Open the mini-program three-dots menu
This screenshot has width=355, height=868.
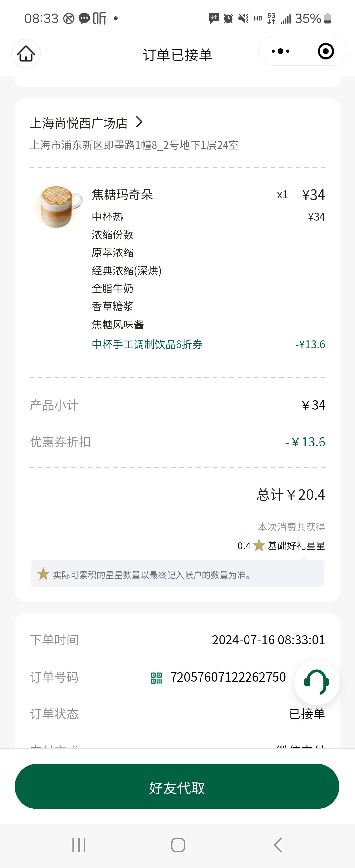click(281, 51)
